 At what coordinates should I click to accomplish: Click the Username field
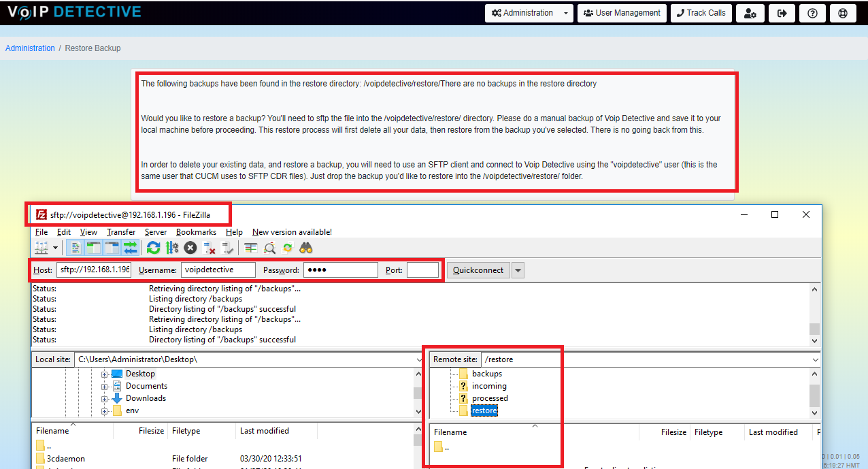tap(218, 270)
